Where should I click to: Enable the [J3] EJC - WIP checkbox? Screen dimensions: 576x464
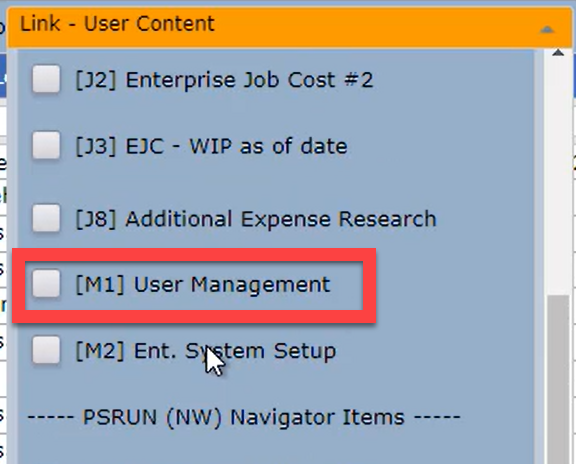(x=46, y=145)
